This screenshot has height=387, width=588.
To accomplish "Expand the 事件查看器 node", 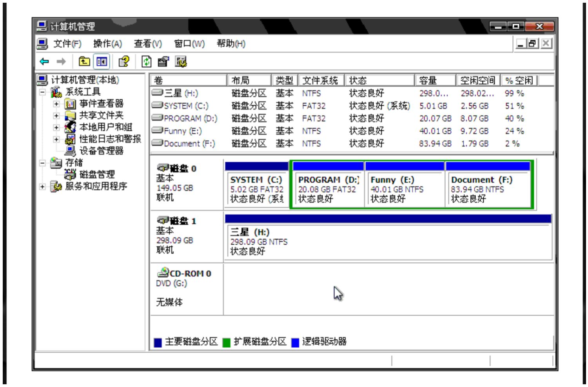I will 56,104.
